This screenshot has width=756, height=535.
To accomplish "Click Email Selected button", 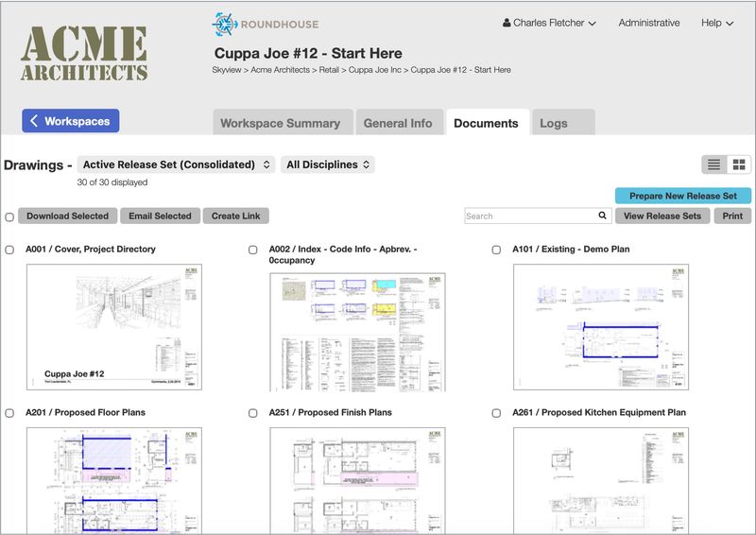I will (160, 216).
